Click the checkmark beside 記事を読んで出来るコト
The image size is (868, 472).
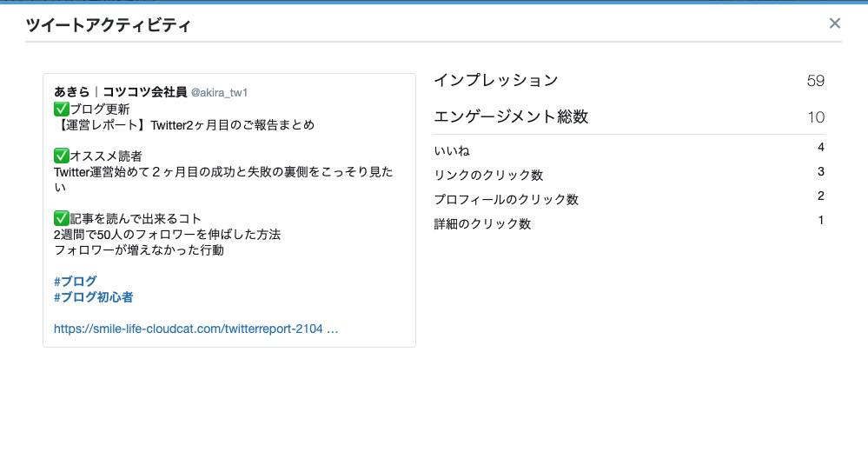tap(61, 219)
